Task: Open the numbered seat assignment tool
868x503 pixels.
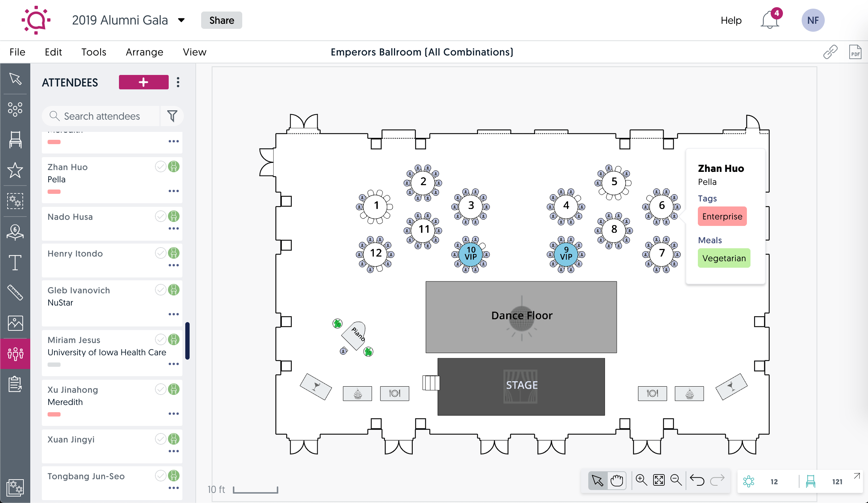Action: coord(15,232)
